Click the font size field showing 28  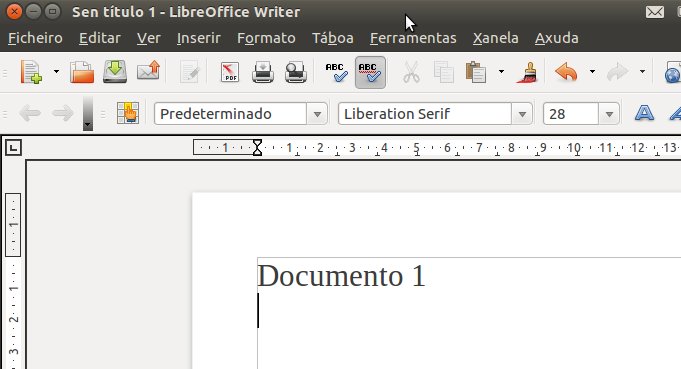(x=571, y=114)
